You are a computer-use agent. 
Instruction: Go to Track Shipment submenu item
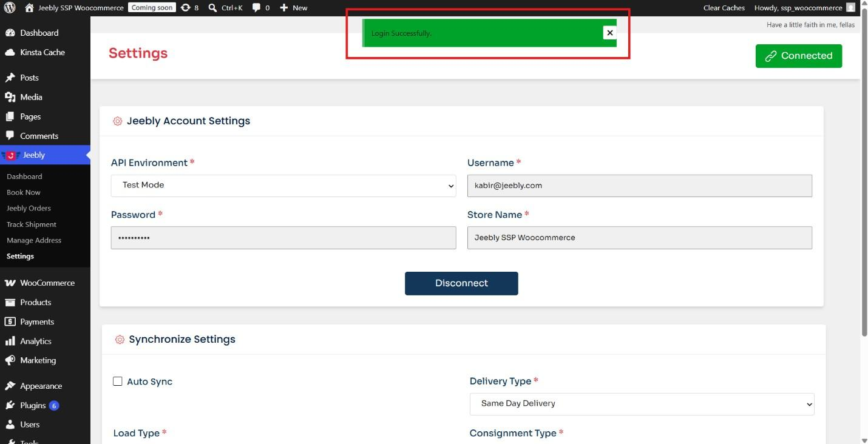tap(32, 224)
